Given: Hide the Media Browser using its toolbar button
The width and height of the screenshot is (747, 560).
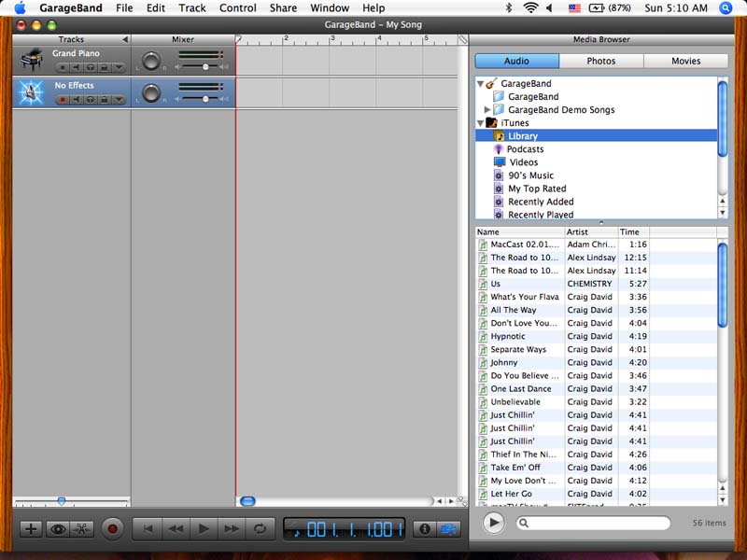Looking at the screenshot, I should coord(448,529).
